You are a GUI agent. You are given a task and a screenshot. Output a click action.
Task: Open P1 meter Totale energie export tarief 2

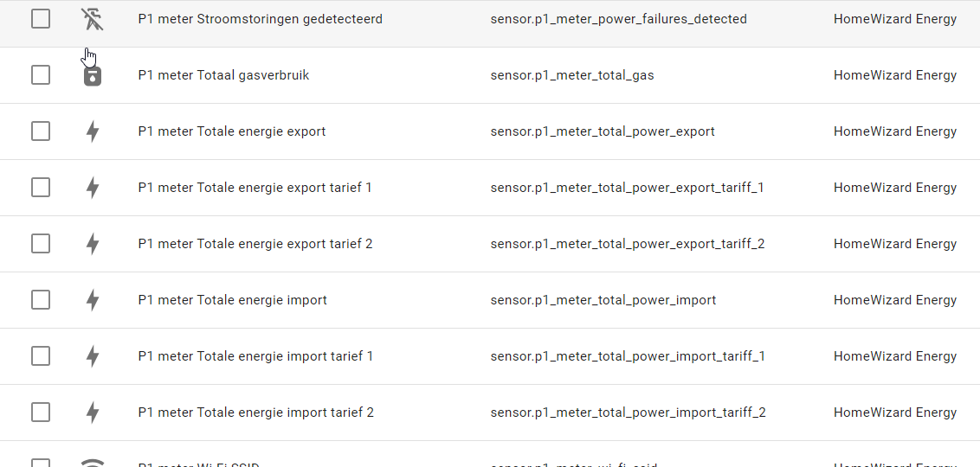(255, 244)
